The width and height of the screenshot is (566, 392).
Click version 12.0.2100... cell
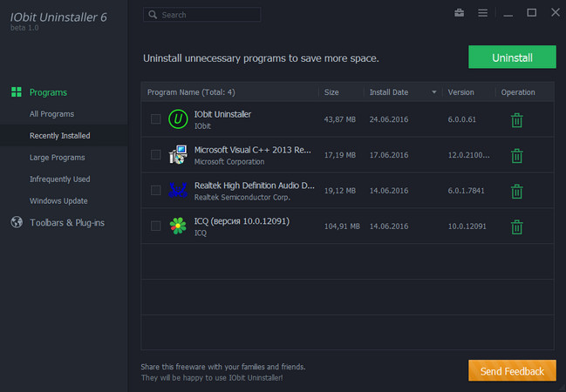[x=468, y=155]
